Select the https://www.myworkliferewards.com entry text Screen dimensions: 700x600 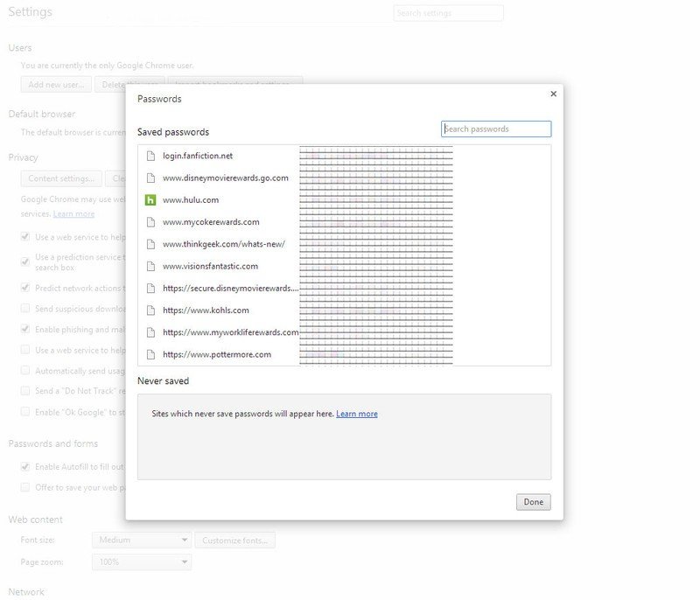pyautogui.click(x=230, y=332)
